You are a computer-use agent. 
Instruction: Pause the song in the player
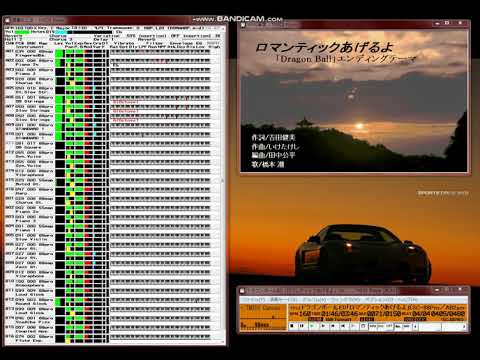click(x=301, y=326)
